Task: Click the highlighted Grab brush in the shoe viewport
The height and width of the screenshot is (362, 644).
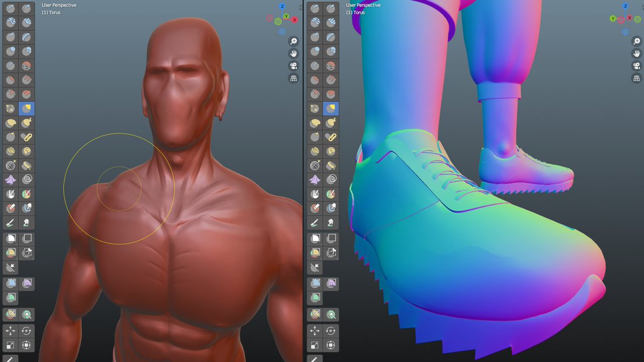Action: [x=331, y=109]
